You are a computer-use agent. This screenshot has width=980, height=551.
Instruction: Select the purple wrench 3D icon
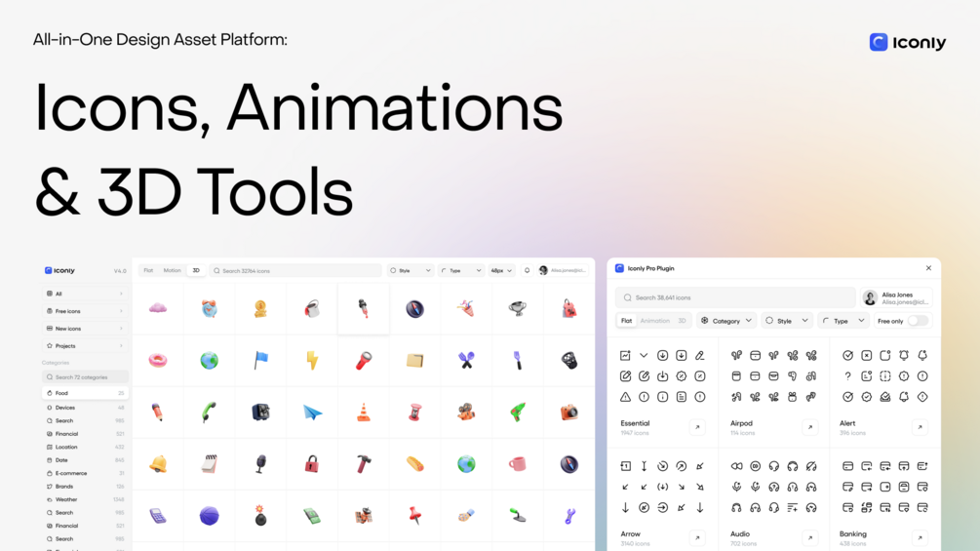pos(569,516)
